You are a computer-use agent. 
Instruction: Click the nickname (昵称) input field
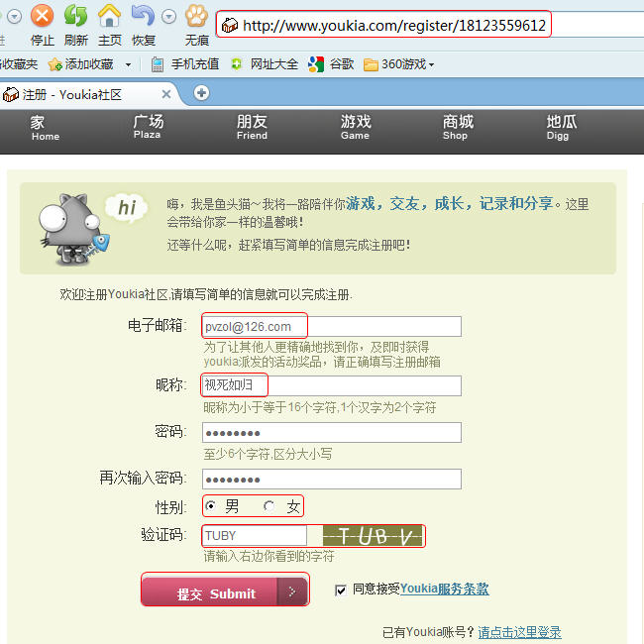click(332, 385)
